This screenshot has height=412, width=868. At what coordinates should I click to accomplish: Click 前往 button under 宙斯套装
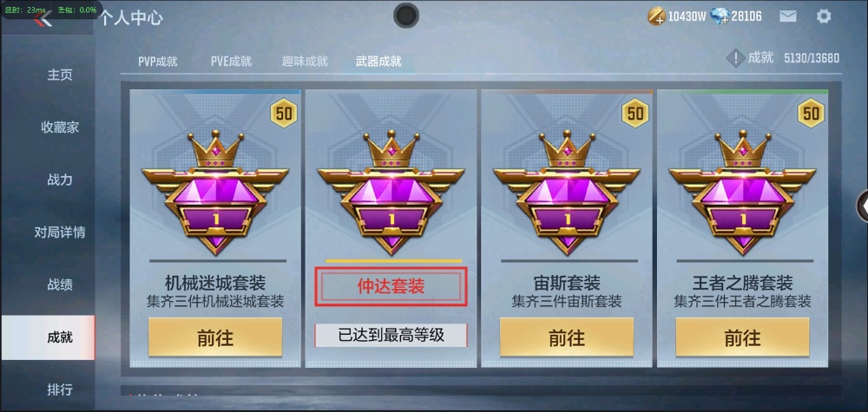(x=567, y=337)
